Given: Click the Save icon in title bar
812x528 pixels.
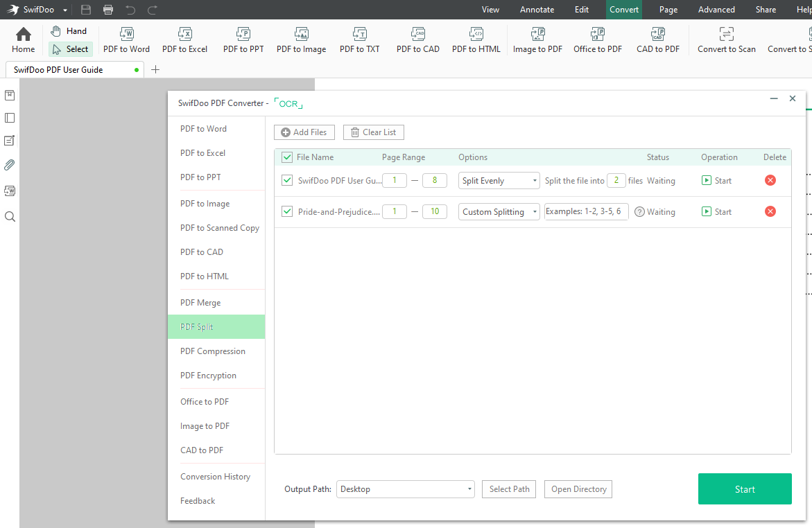Looking at the screenshot, I should coord(86,9).
